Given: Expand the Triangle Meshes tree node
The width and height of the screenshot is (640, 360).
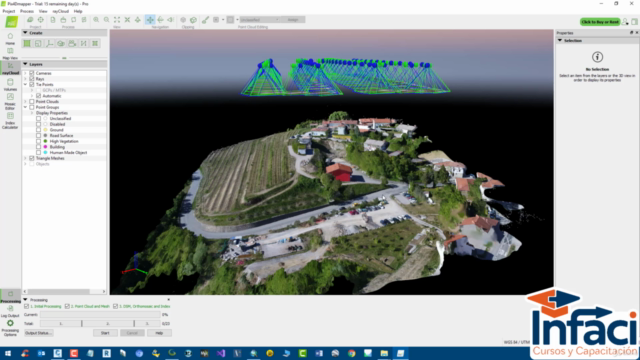Looking at the screenshot, I should (x=25, y=158).
